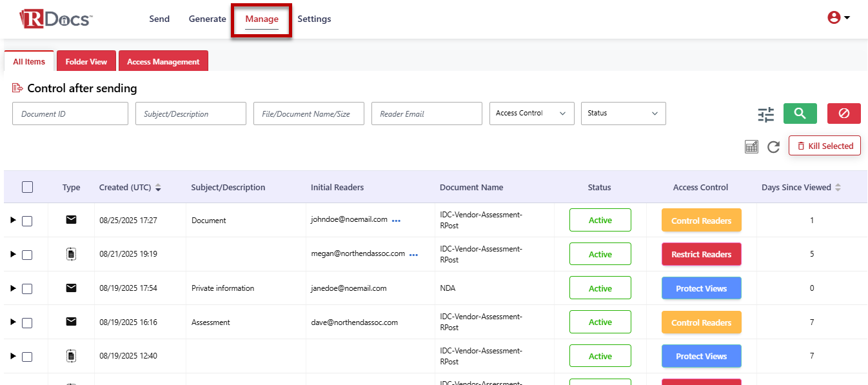Viewport: 868px width, 385px height.
Task: Click the three dots beside megan@northendassoc.com
Action: pos(413,255)
